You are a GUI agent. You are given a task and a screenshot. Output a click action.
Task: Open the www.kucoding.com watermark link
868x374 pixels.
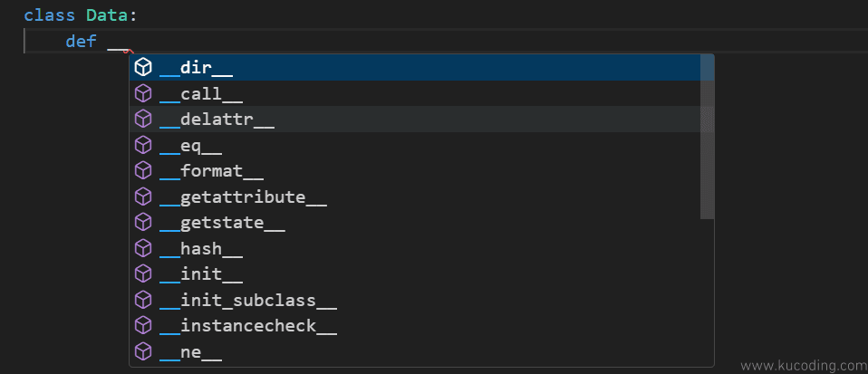tap(804, 366)
